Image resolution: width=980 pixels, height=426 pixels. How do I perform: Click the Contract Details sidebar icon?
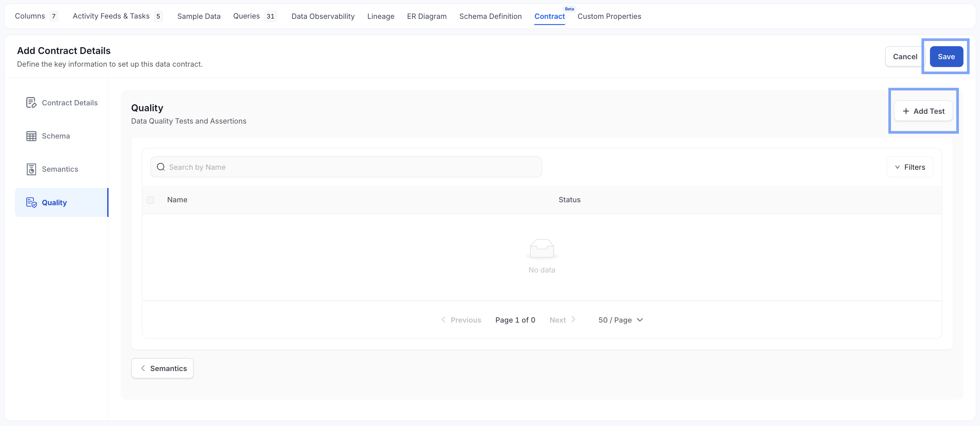[x=31, y=103]
